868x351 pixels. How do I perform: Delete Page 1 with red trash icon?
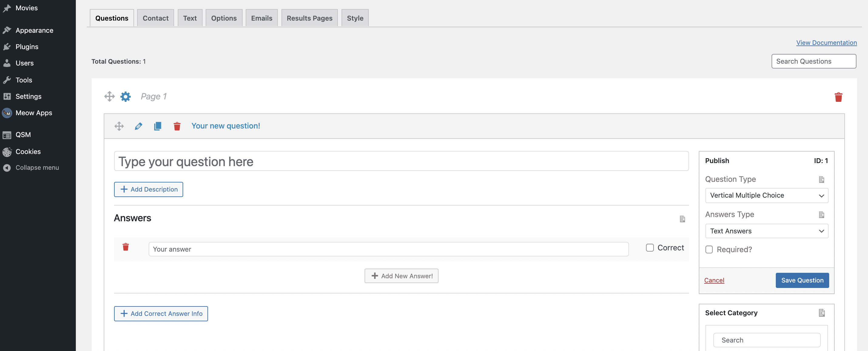838,97
